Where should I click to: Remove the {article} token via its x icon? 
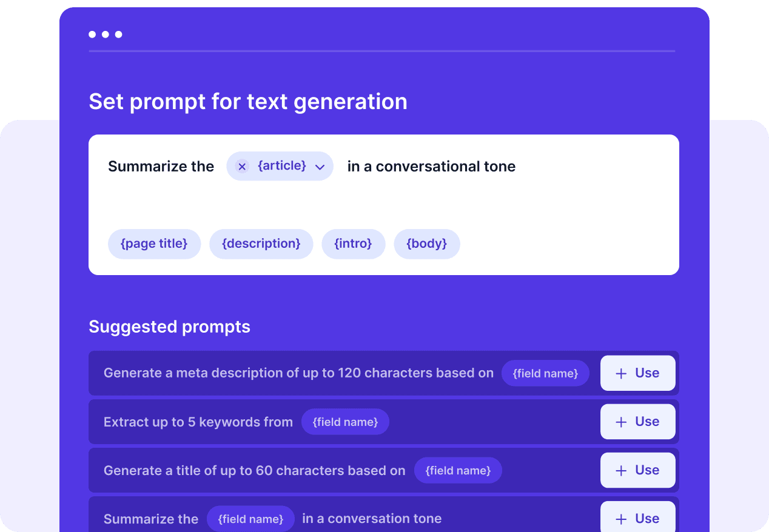(x=241, y=166)
